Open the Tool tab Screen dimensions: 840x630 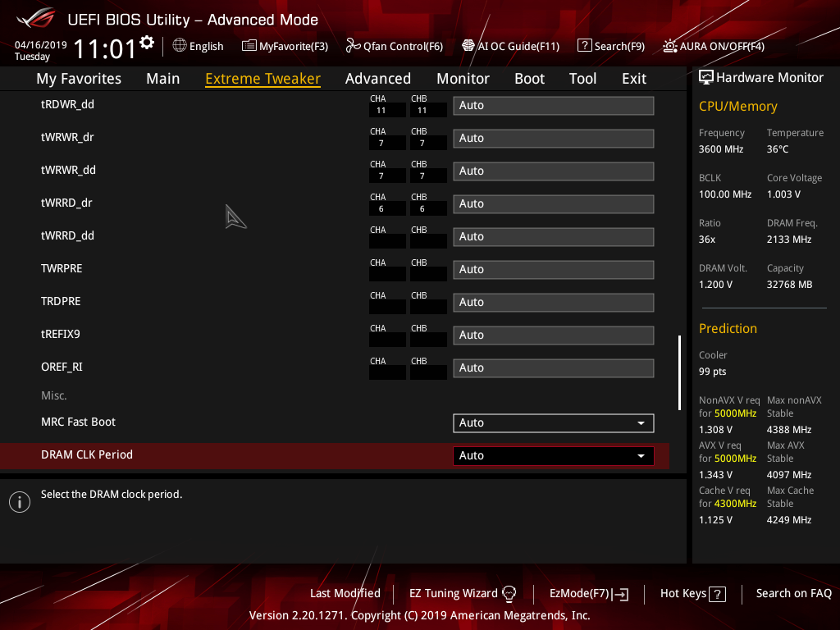583,79
